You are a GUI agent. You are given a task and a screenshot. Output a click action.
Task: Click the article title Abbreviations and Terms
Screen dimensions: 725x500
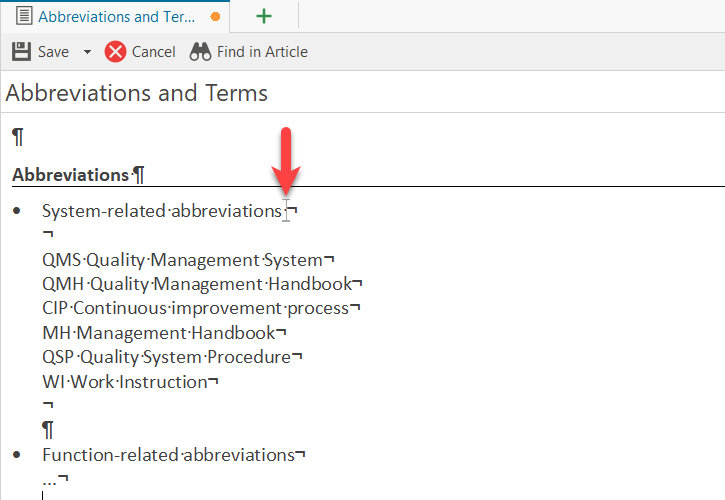(x=137, y=94)
